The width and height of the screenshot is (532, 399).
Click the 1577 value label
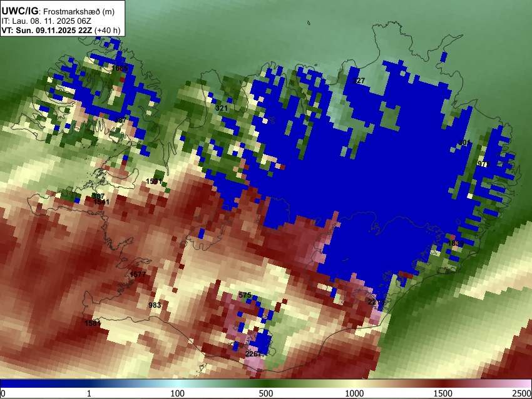pyautogui.click(x=138, y=275)
